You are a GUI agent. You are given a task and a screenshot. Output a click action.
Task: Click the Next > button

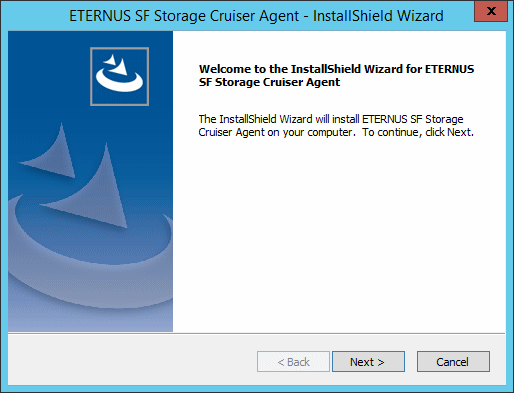click(368, 362)
